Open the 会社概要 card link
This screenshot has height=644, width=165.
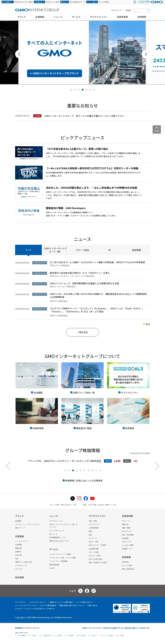[37, 393]
